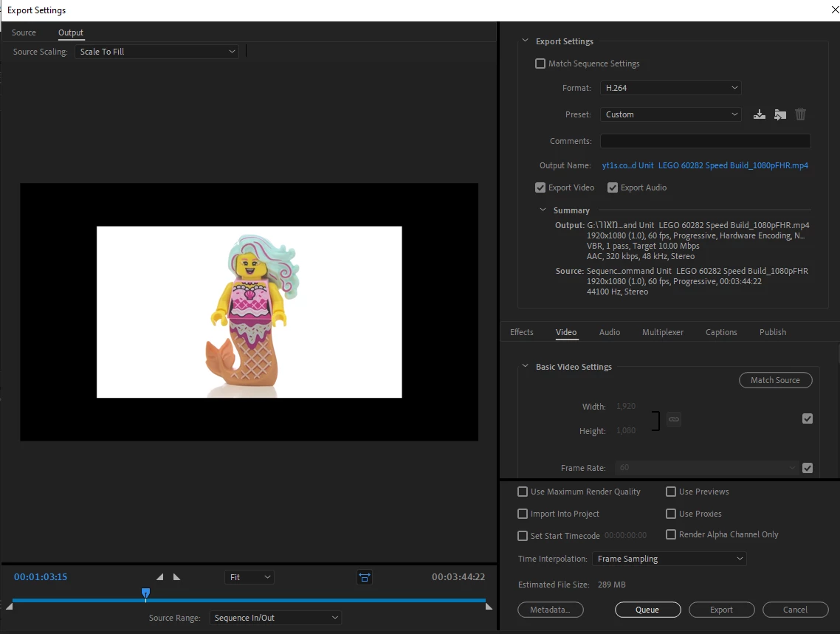Click the Match Source button
Viewport: 840px width, 634px height.
[x=775, y=380]
